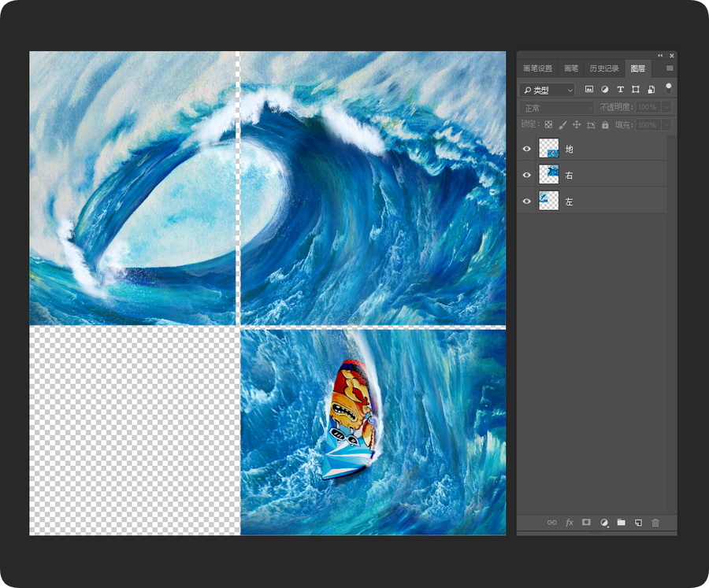
Task: Switch to the 历史记录 tab
Action: tap(604, 68)
